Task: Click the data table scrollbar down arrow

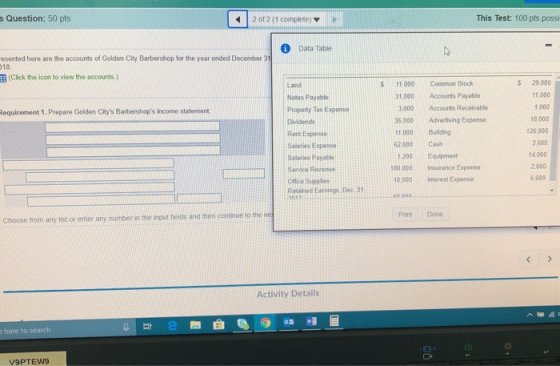Action: click(552, 191)
